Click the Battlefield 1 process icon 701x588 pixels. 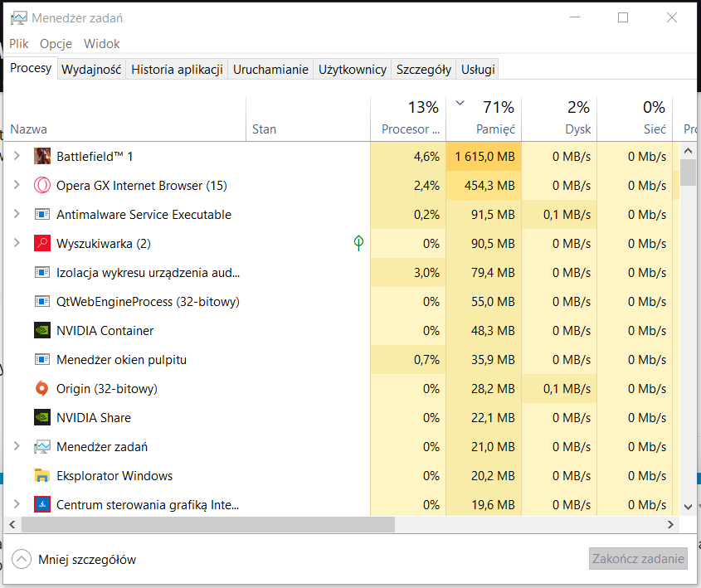coord(42,156)
